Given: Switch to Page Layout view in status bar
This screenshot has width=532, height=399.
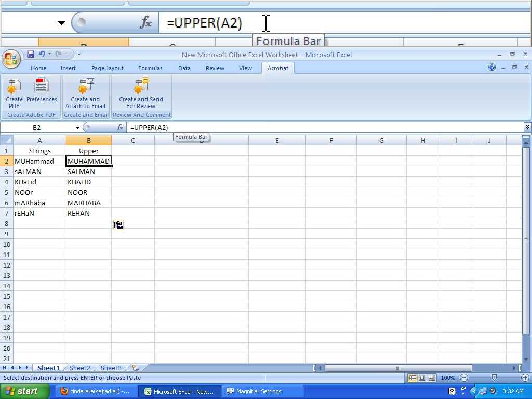Looking at the screenshot, I should (422, 378).
